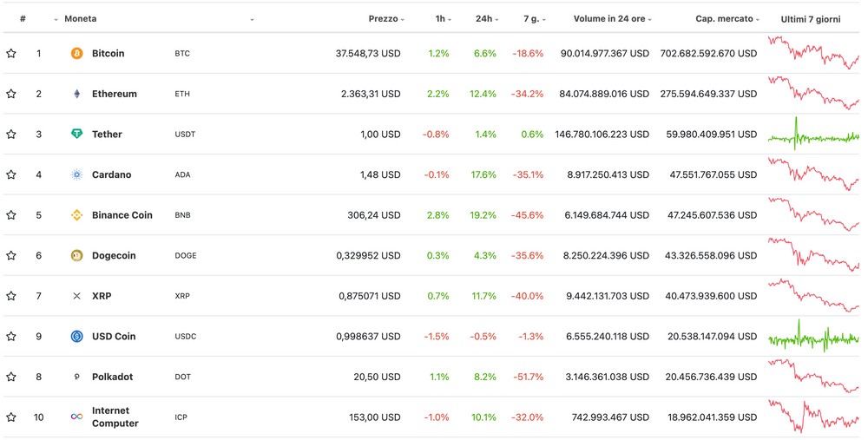Toggle the favorite star for Polkadot
The width and height of the screenshot is (868, 440).
tap(11, 377)
